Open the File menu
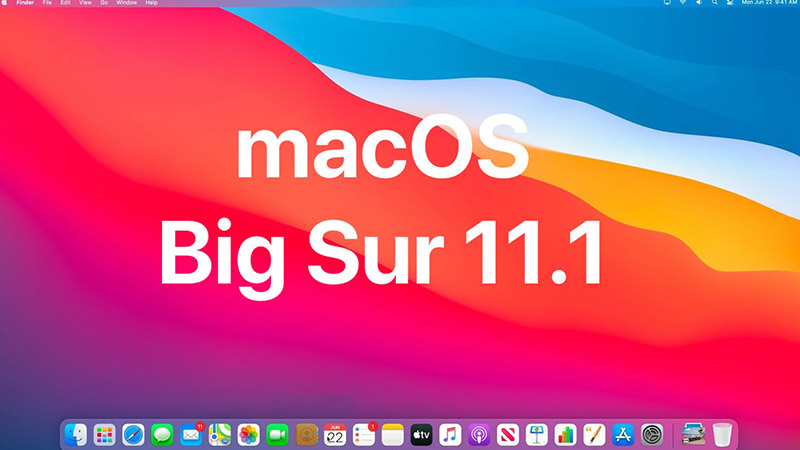This screenshot has height=450, width=800. pos(47,3)
